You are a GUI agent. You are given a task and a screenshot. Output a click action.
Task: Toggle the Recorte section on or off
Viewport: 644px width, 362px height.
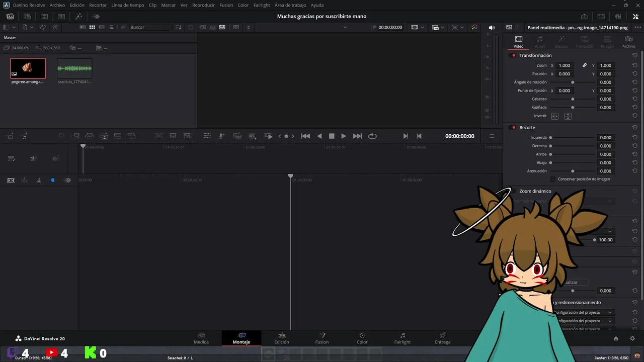tap(513, 127)
